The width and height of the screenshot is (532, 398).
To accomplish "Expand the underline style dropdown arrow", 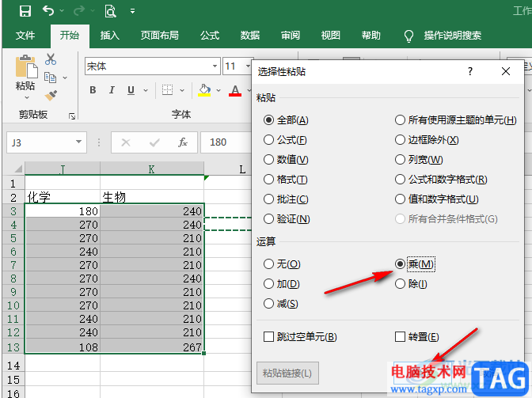I will coord(146,90).
